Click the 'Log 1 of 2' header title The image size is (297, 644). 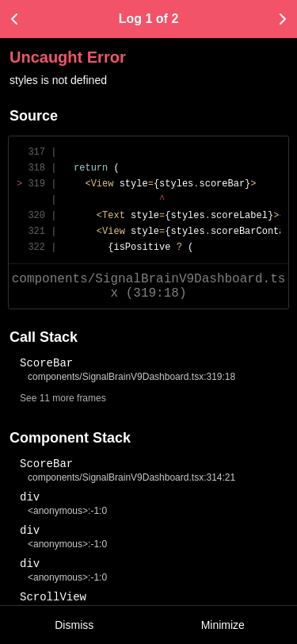point(149,19)
